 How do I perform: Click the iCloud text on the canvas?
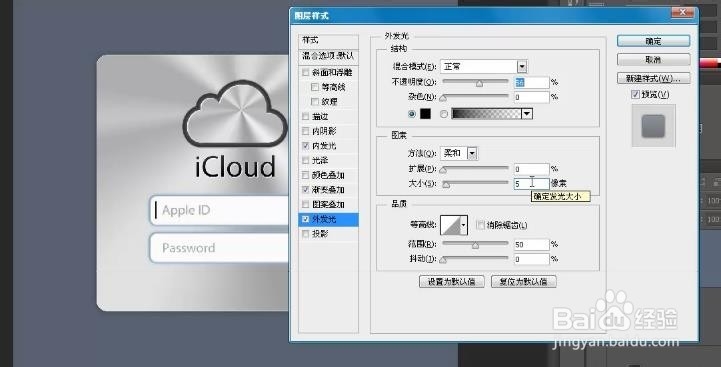click(235, 167)
